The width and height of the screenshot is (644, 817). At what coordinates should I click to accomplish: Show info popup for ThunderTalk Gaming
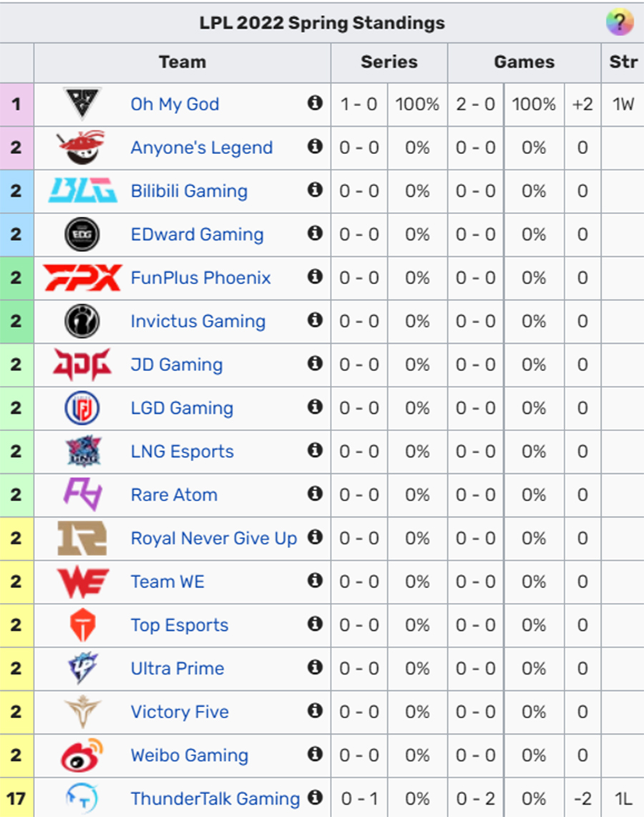315,797
